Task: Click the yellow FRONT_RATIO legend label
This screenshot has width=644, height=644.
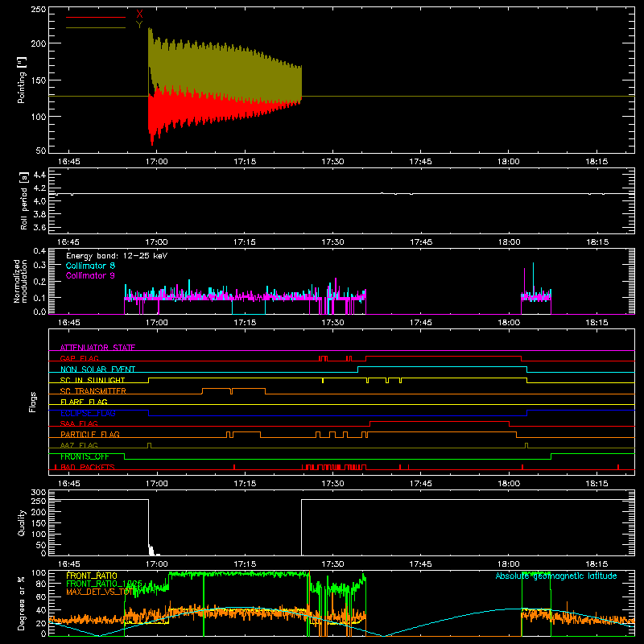Action: click(x=92, y=576)
